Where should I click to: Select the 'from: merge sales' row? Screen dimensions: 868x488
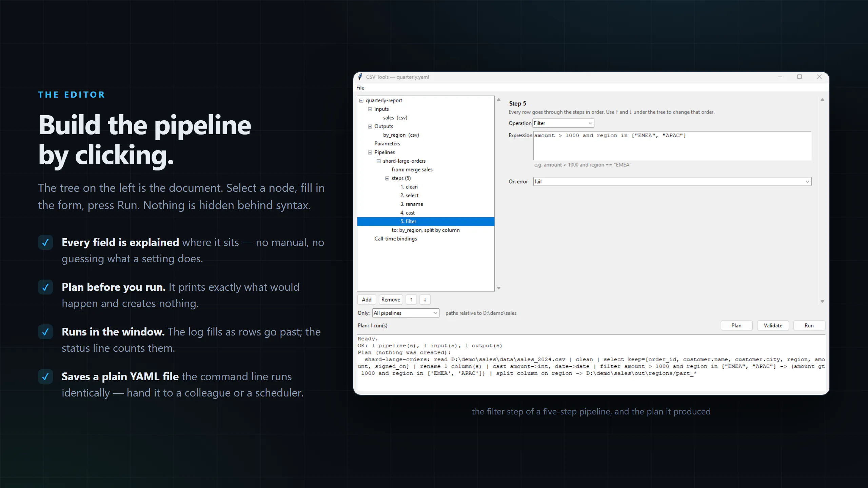pyautogui.click(x=412, y=169)
